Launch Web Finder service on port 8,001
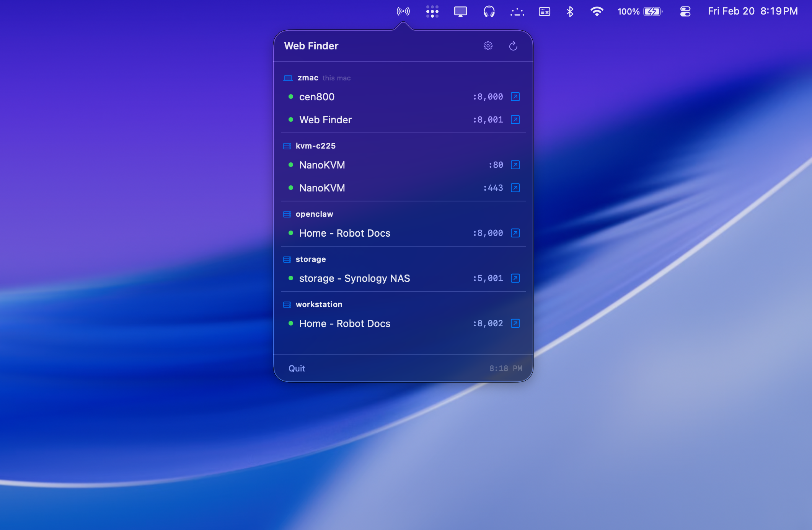Screen dimensions: 812x530 pyautogui.click(x=515, y=119)
